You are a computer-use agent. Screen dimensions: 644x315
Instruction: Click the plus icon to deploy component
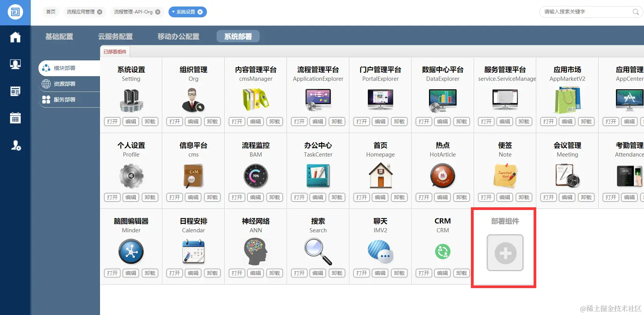point(505,253)
